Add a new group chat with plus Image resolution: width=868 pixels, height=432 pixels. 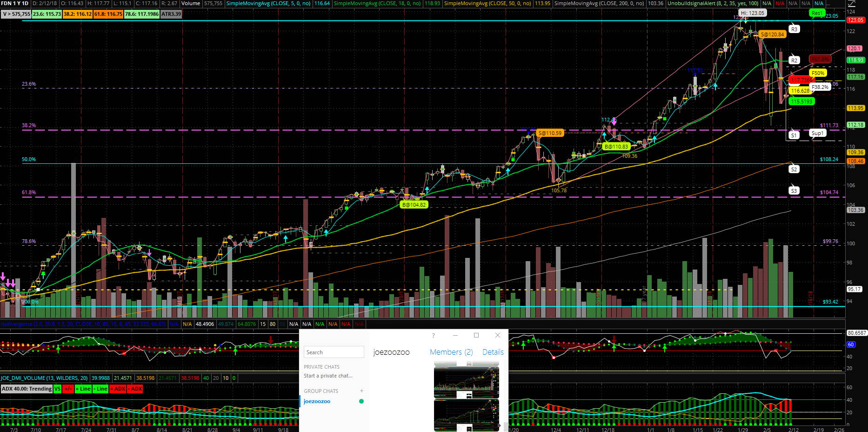[x=361, y=391]
